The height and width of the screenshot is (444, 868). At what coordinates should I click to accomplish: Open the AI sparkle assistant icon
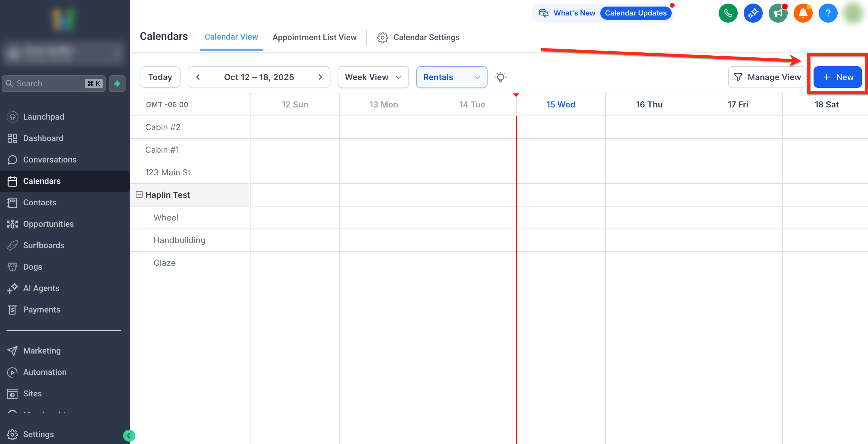click(x=753, y=13)
